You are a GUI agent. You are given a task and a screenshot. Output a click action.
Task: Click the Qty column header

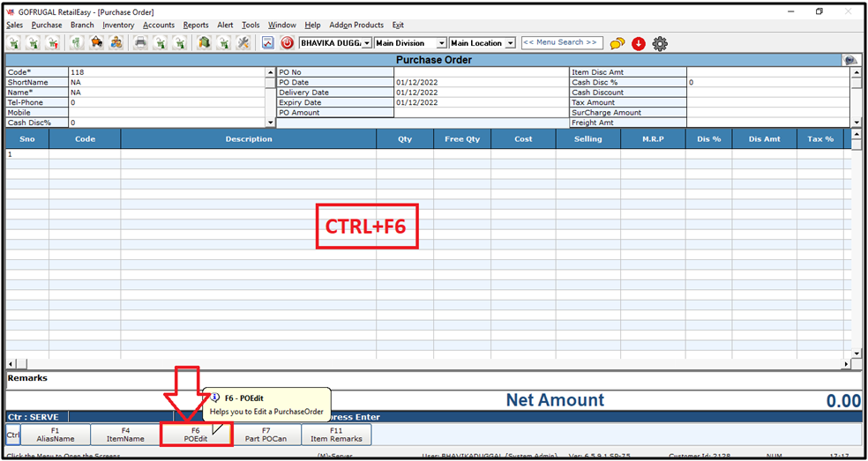point(405,139)
